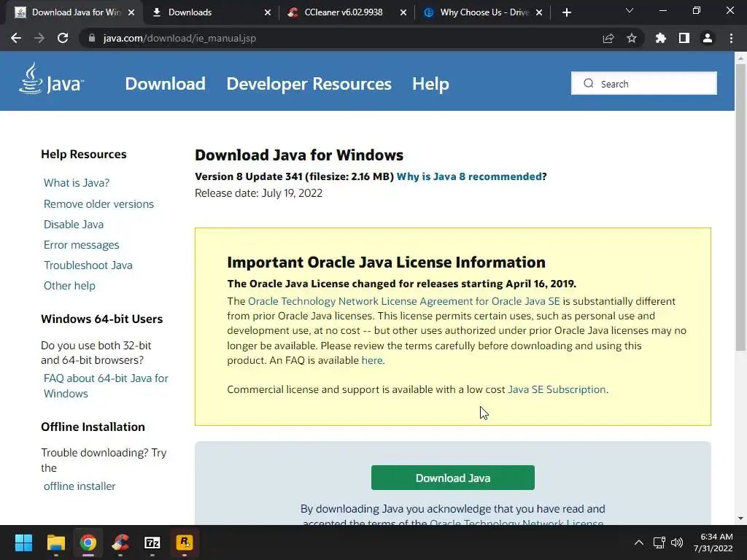Open the Other help link
Image resolution: width=747 pixels, height=560 pixels.
click(x=69, y=286)
